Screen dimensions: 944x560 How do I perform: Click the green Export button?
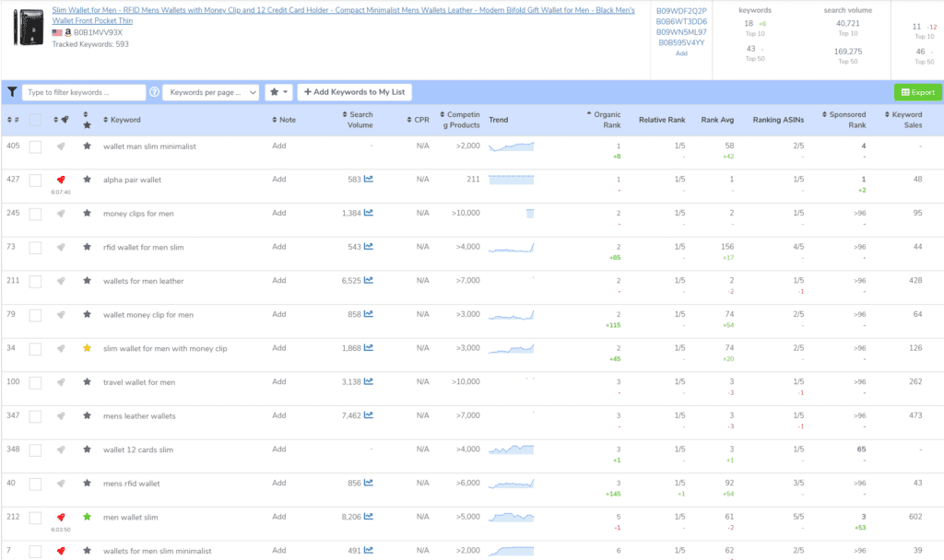pos(917,92)
